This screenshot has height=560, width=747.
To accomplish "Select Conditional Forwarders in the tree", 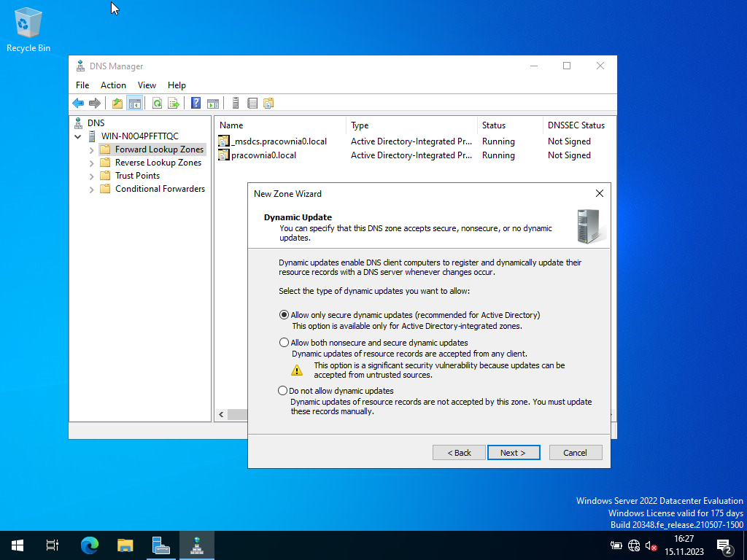I will point(160,189).
